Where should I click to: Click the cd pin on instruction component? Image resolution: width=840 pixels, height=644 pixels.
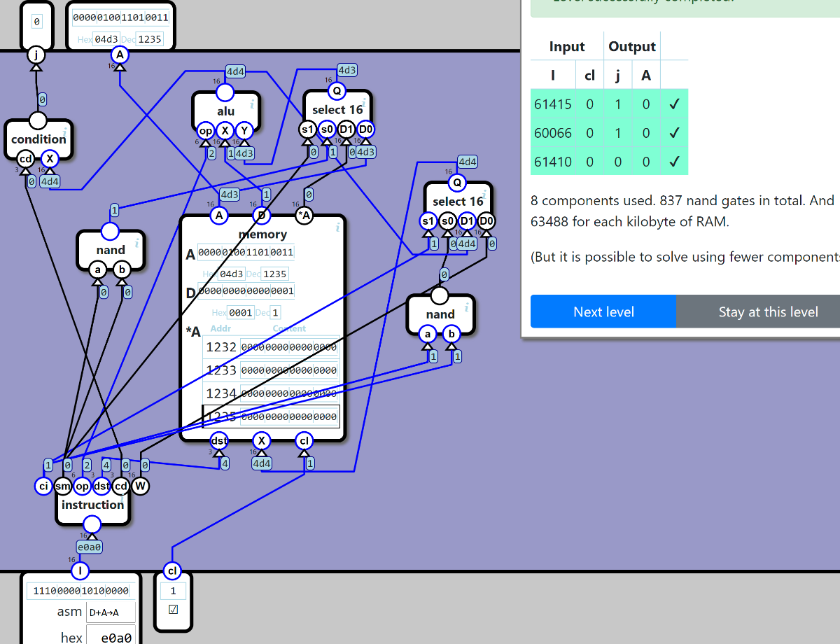coord(121,485)
